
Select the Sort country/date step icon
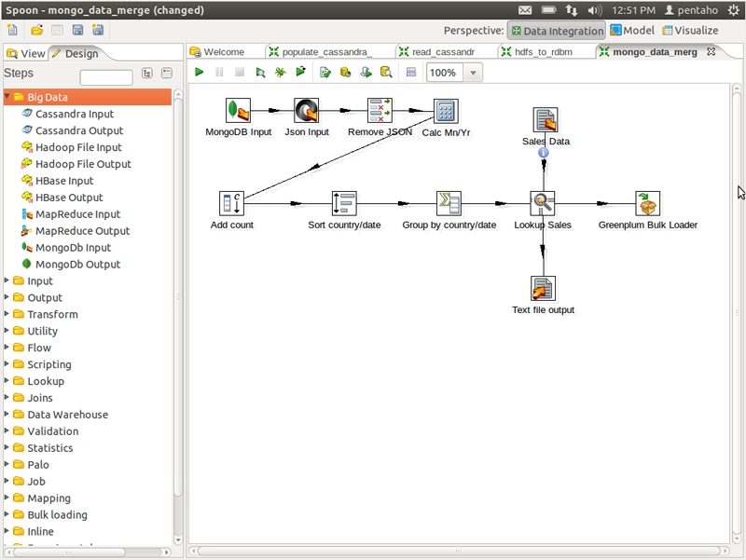pyautogui.click(x=344, y=203)
